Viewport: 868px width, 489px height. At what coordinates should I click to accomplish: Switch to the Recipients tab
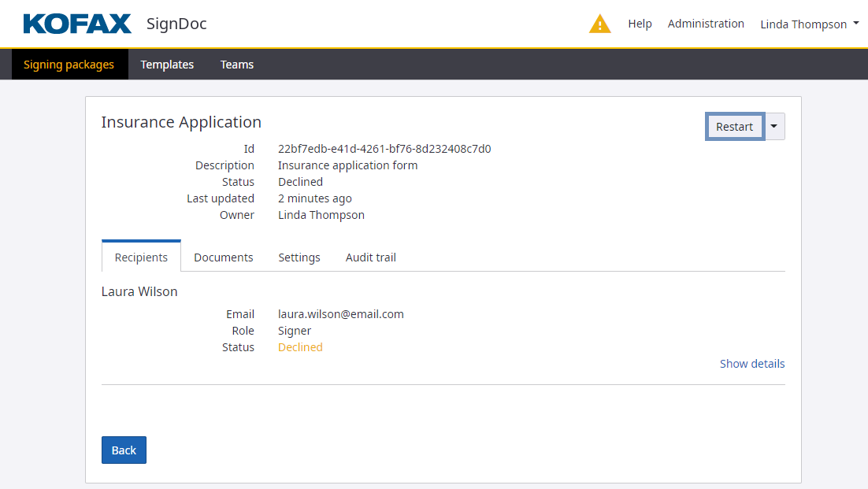tap(141, 257)
